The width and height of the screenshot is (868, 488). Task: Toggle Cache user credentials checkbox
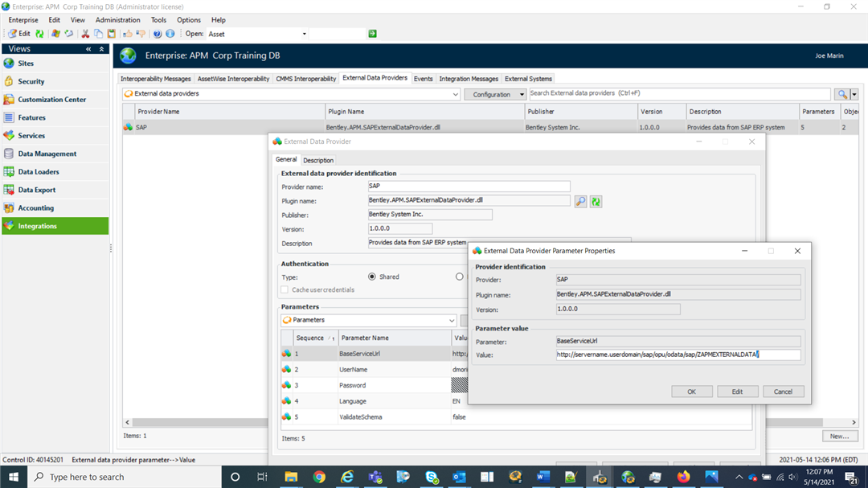coord(285,289)
